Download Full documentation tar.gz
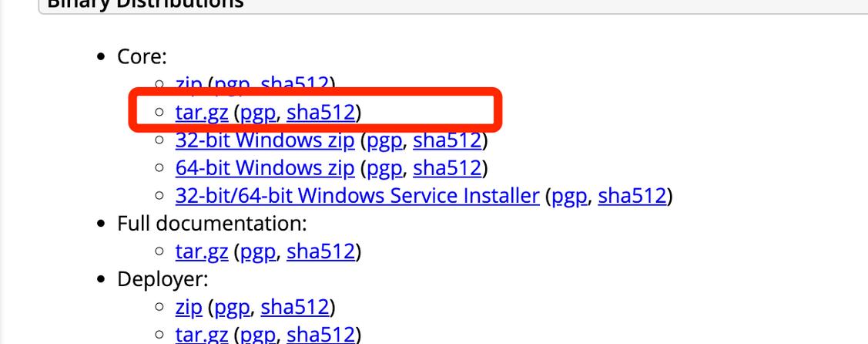 click(x=202, y=251)
